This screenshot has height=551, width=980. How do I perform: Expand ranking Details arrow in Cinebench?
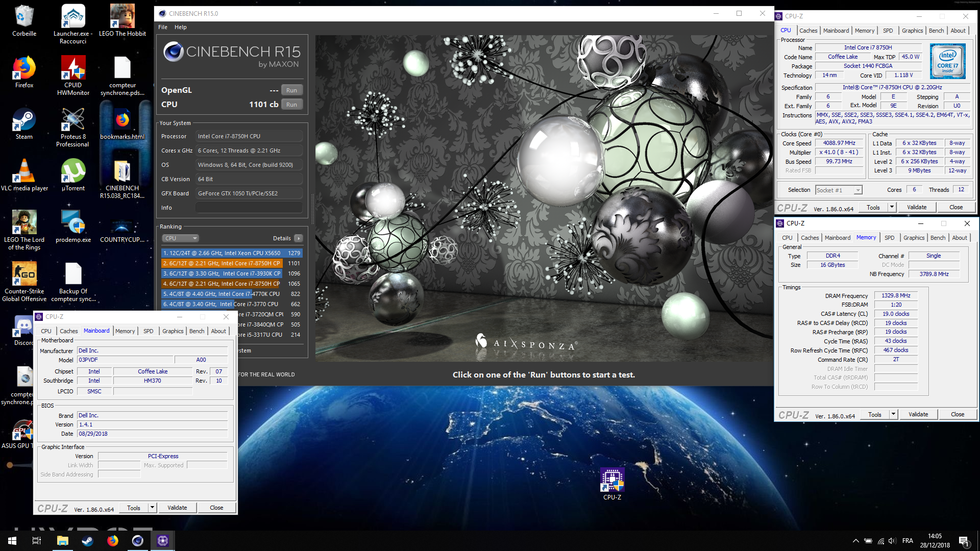[299, 238]
